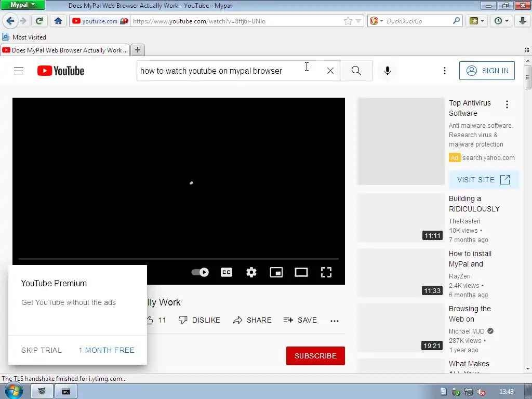Image resolution: width=532 pixels, height=399 pixels.
Task: Click the page vertical scrollbar thumb
Action: click(x=527, y=77)
